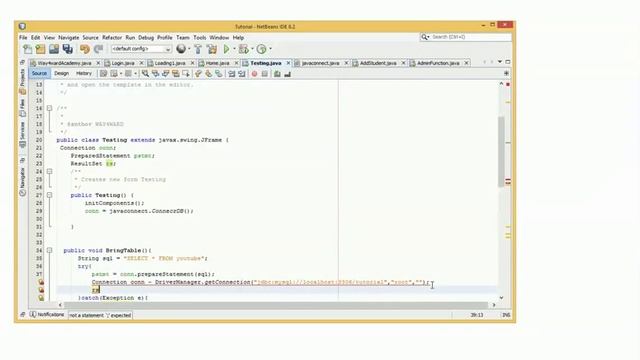Open the Services side panel
Screen dimensions: 640x360
coord(22,135)
